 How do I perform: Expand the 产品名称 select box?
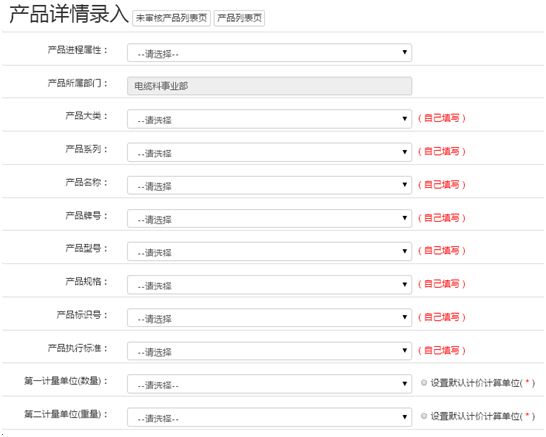[270, 185]
